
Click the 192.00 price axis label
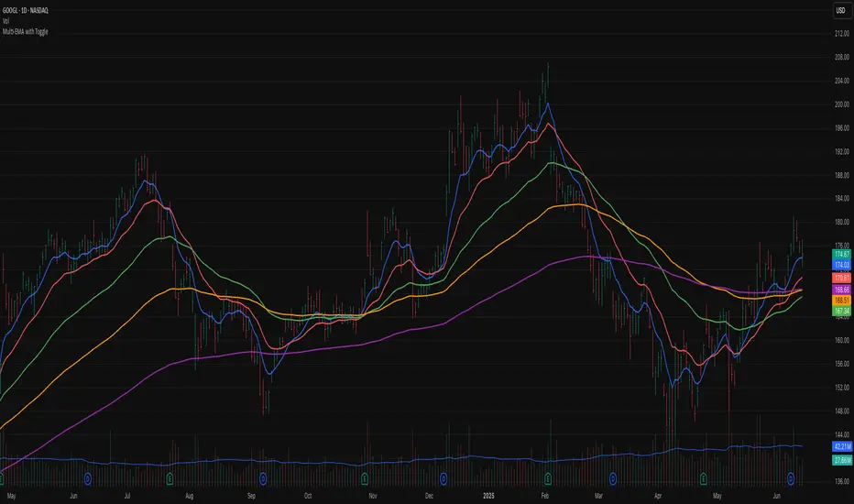841,151
